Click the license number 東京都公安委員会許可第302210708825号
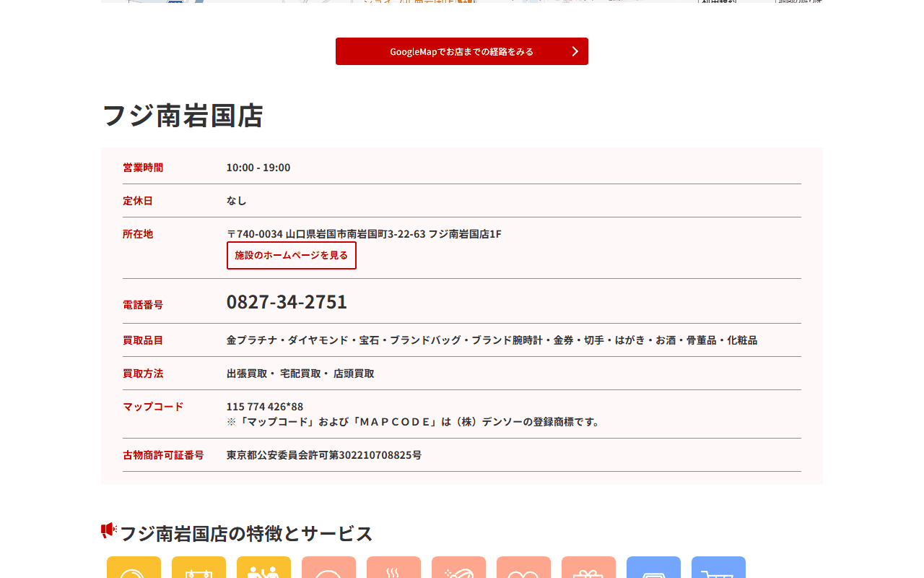Image resolution: width=924 pixels, height=578 pixels. 324,455
